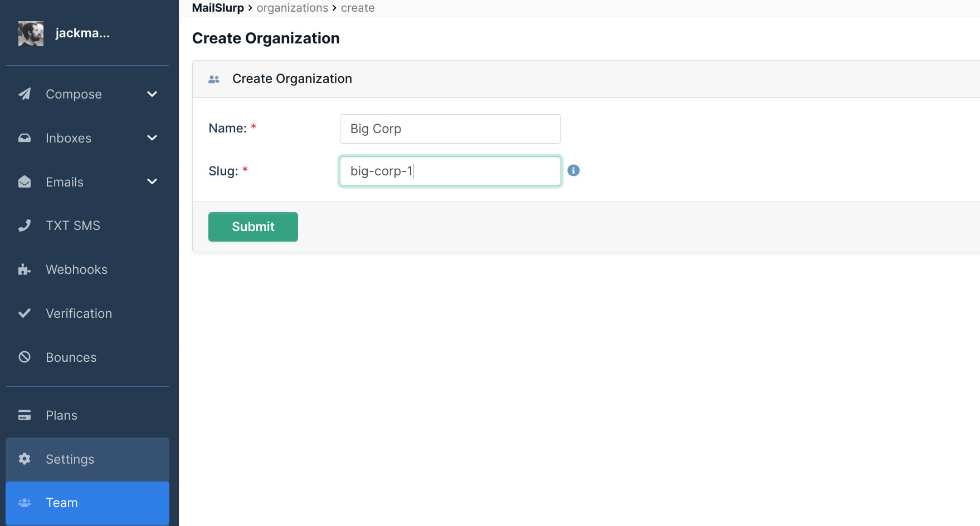Image resolution: width=980 pixels, height=526 pixels.
Task: Expand the Compose menu chevron
Action: [x=152, y=94]
